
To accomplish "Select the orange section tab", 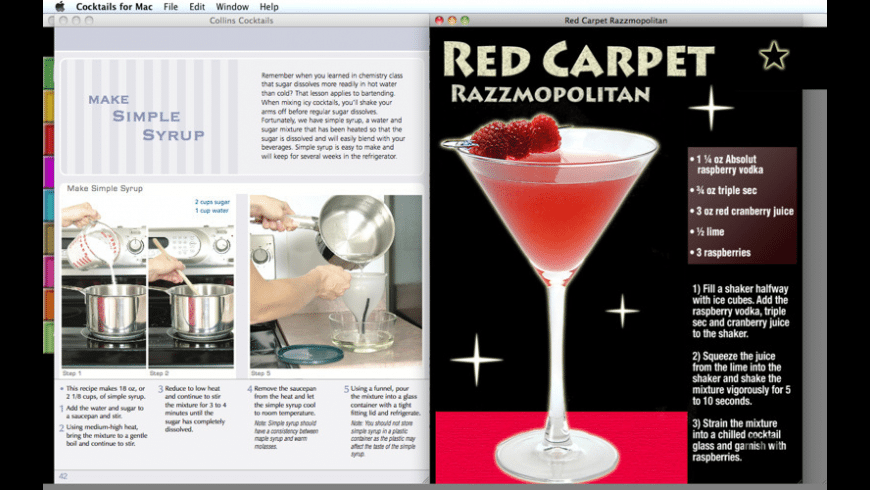I will (x=49, y=304).
